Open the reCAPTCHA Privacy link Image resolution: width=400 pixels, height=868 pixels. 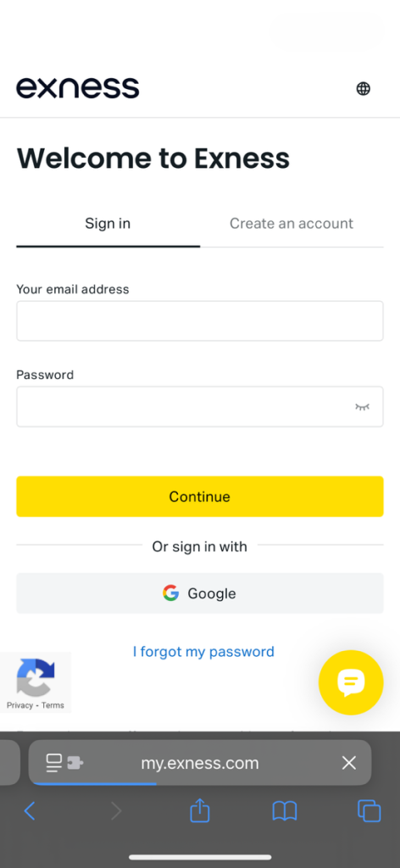pos(19,705)
